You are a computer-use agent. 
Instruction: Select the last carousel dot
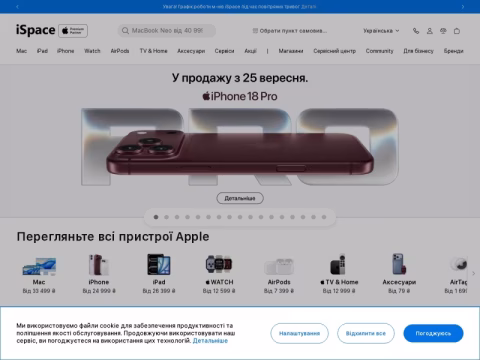pos(324,217)
